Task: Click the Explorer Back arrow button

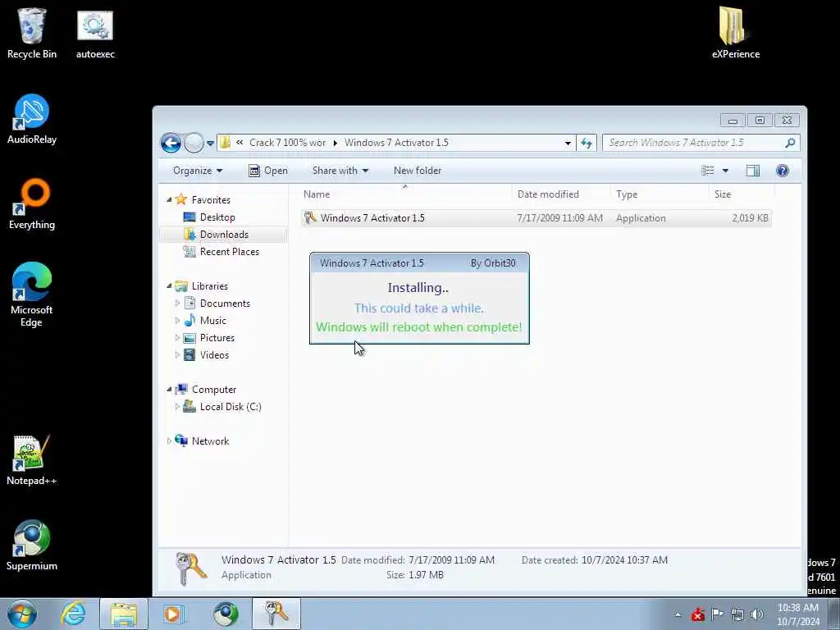Action: coord(171,143)
